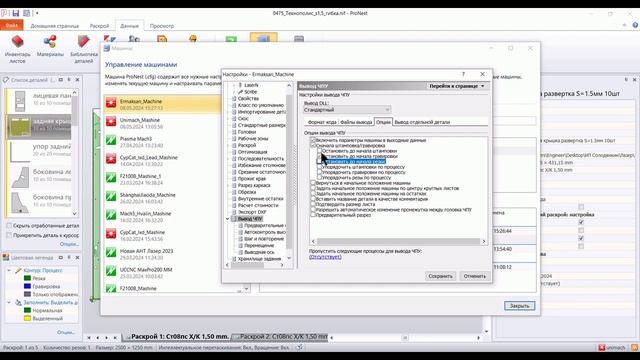The height and width of the screenshot is (360, 640).
Task: Click the Отменить button
Action: pyautogui.click(x=475, y=276)
